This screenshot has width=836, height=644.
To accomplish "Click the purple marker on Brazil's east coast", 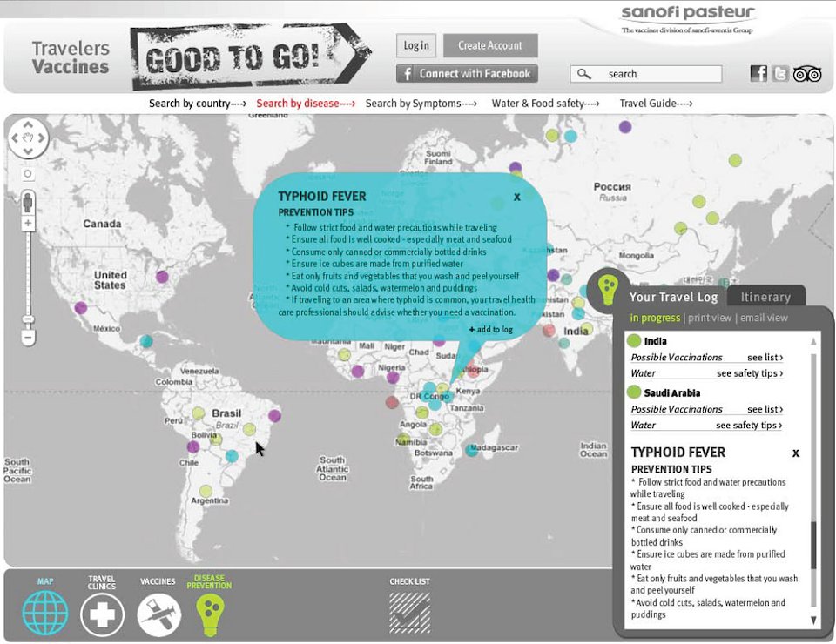I will tap(274, 415).
